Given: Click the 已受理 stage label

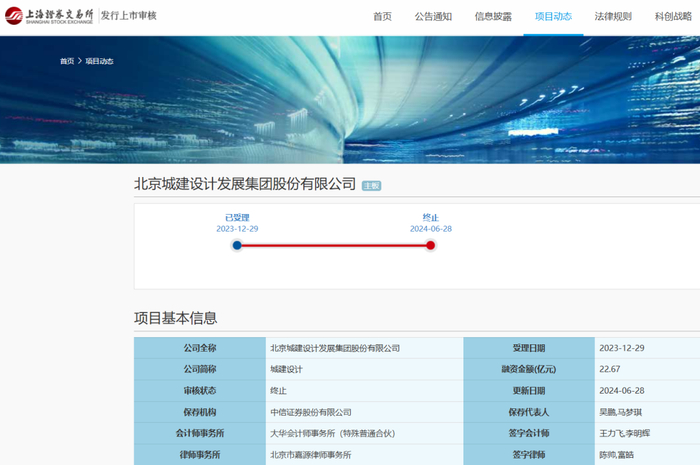Looking at the screenshot, I should point(237,217).
